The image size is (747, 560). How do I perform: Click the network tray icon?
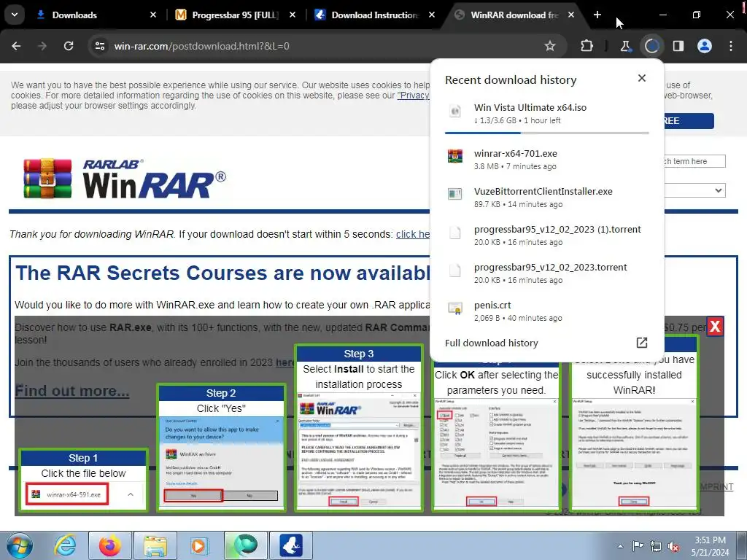(x=656, y=546)
